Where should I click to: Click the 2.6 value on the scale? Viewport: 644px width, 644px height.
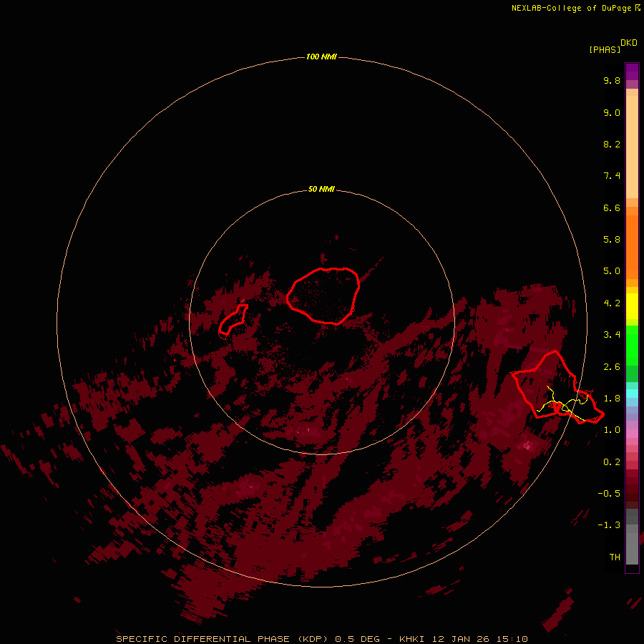[x=612, y=367]
